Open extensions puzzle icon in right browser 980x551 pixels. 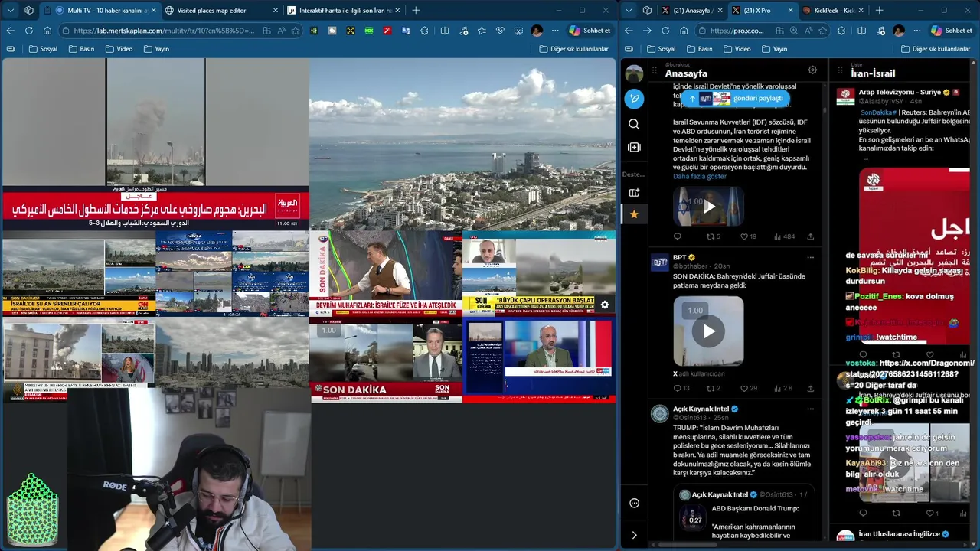[841, 31]
